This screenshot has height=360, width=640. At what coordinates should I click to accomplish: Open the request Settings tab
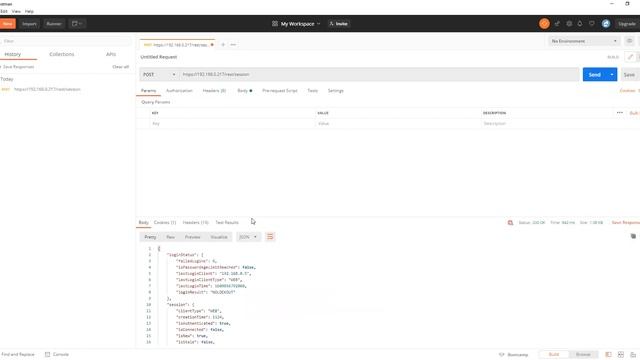[x=336, y=91]
